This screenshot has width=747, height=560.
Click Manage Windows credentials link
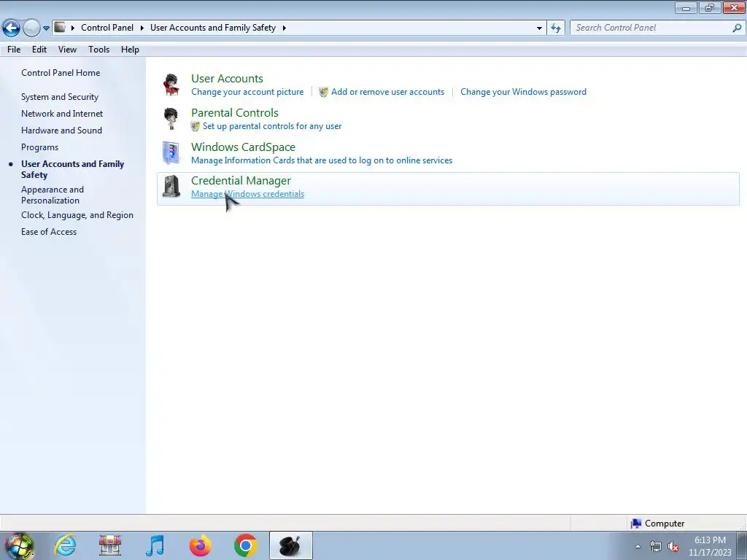click(247, 194)
